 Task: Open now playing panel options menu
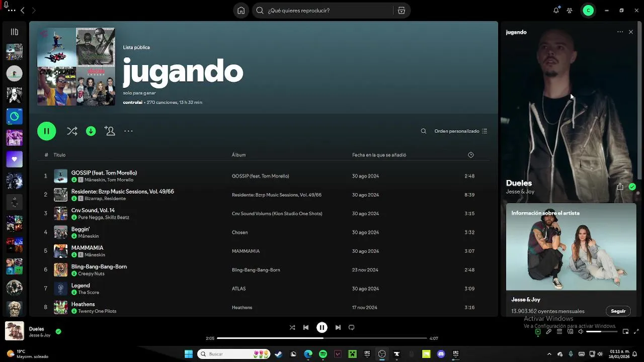pyautogui.click(x=620, y=32)
